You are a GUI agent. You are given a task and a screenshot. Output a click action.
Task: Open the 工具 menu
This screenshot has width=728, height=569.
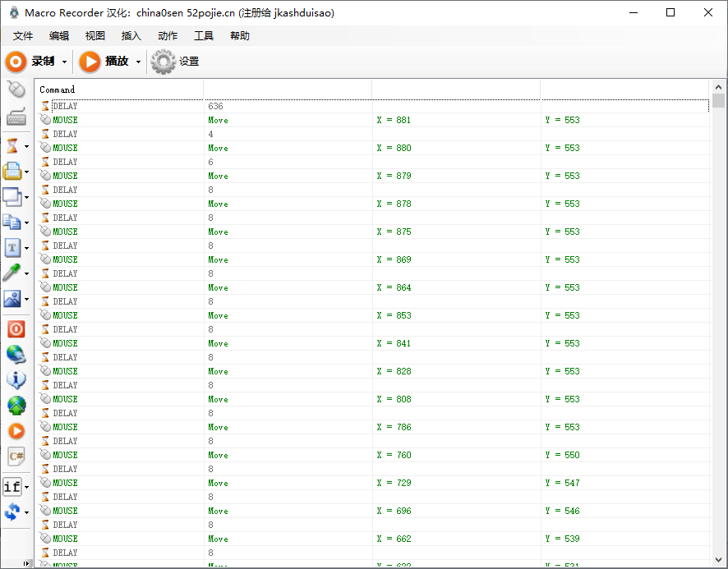(x=204, y=36)
